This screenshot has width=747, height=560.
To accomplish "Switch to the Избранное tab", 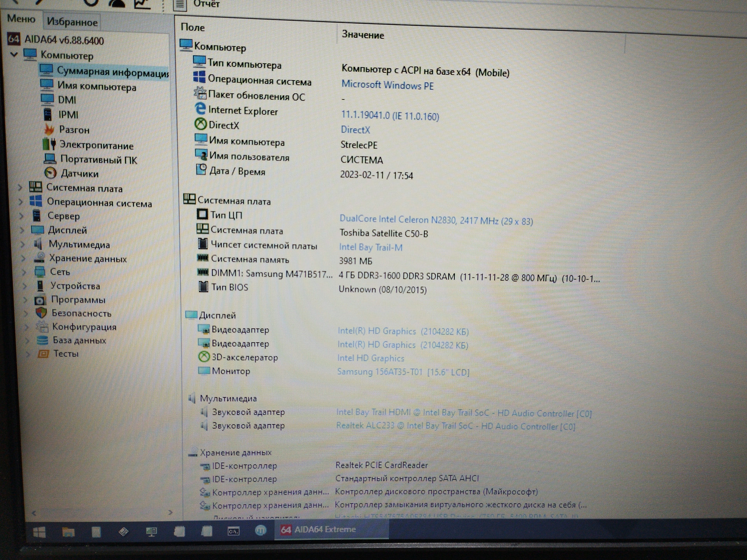I will point(72,22).
